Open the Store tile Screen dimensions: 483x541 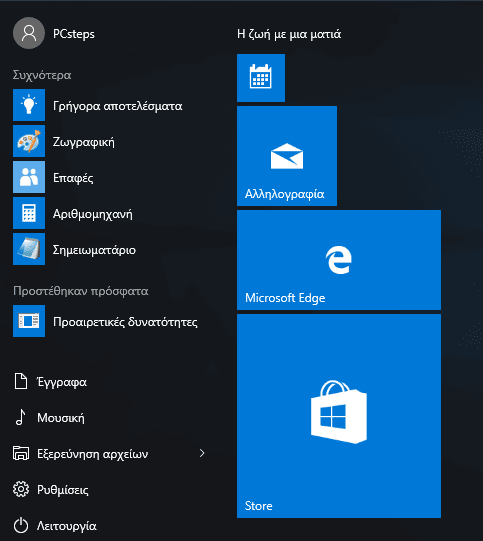(x=339, y=416)
